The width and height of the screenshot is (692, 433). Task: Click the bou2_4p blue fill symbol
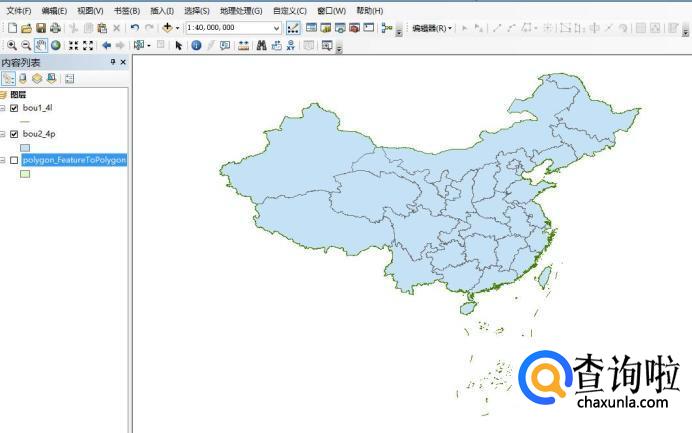tap(25, 148)
